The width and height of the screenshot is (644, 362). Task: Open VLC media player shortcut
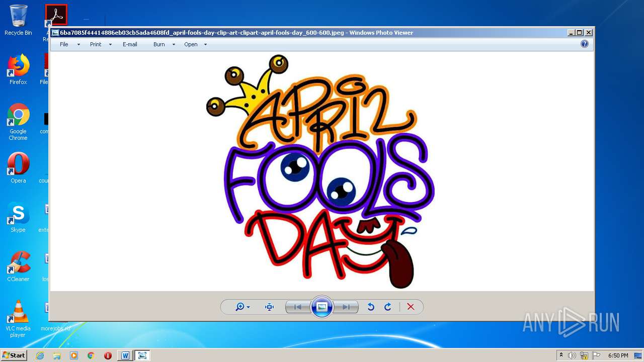[x=18, y=319]
